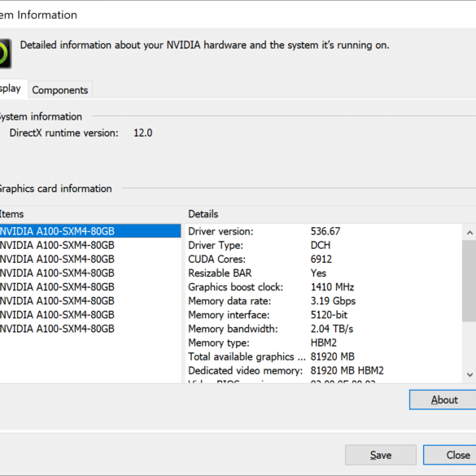This screenshot has height=476, width=476.
Task: Click the 'Resizable BAR' label
Action: pos(220,273)
